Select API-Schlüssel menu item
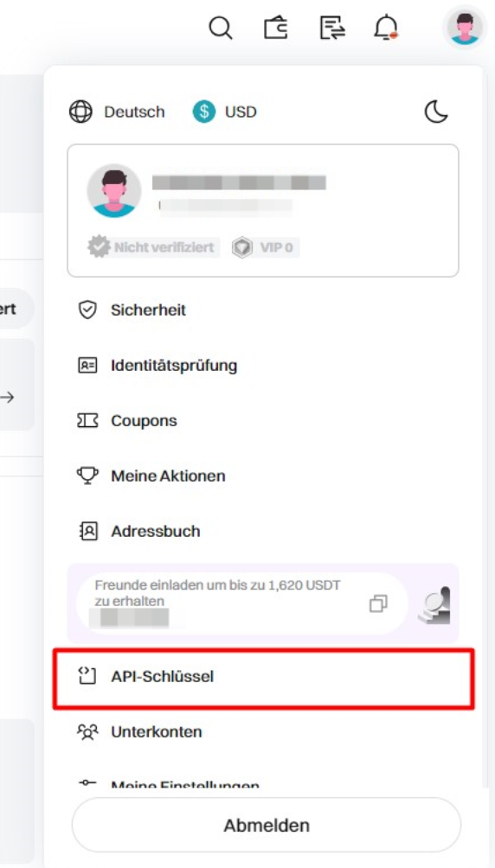 coord(263,676)
